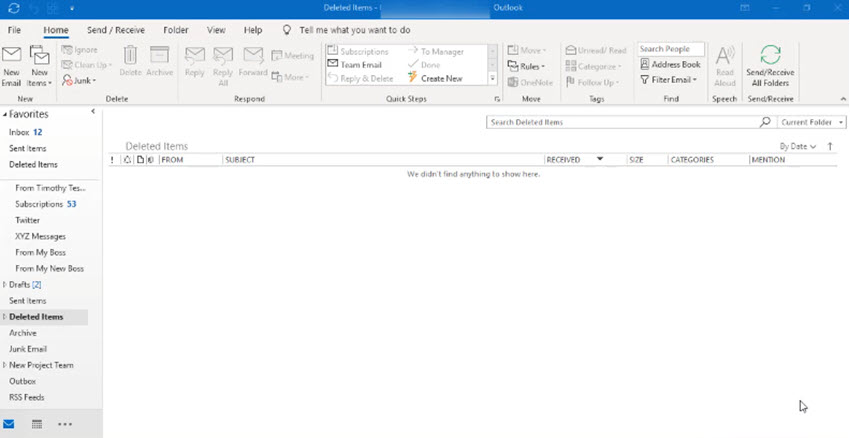Click the Ignore conversation button
Viewport: 850px width, 438px height.
(x=80, y=50)
